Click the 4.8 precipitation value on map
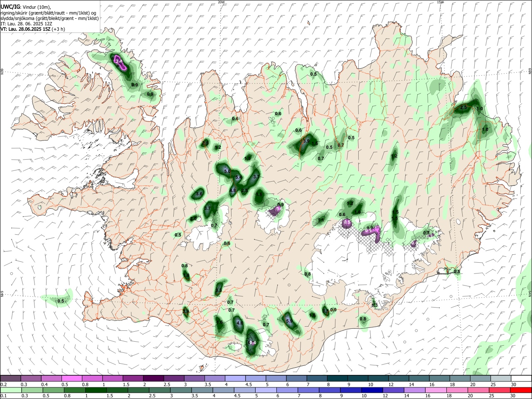532x399 pixels. 233,190
